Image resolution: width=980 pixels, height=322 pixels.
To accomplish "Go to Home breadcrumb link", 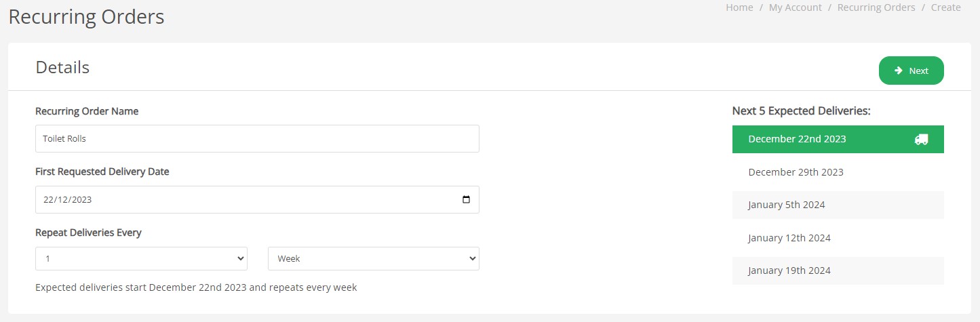I will point(739,7).
